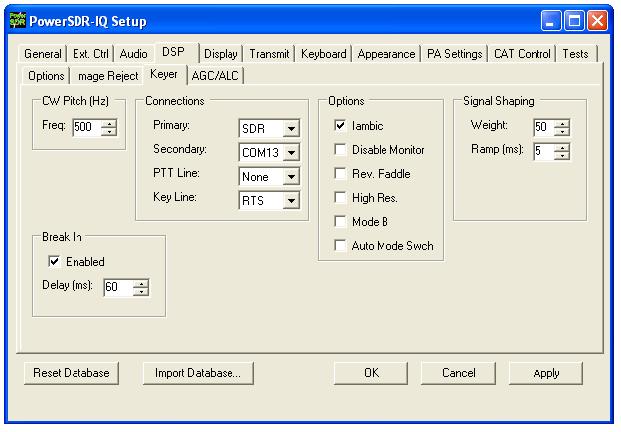
Task: Click the Reset Database button
Action: (x=71, y=373)
